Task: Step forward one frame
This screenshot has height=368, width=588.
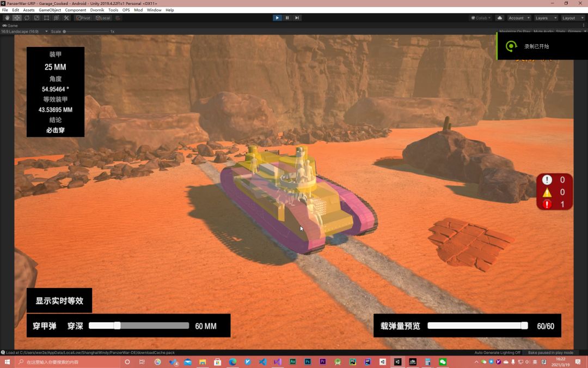Action: (x=297, y=18)
